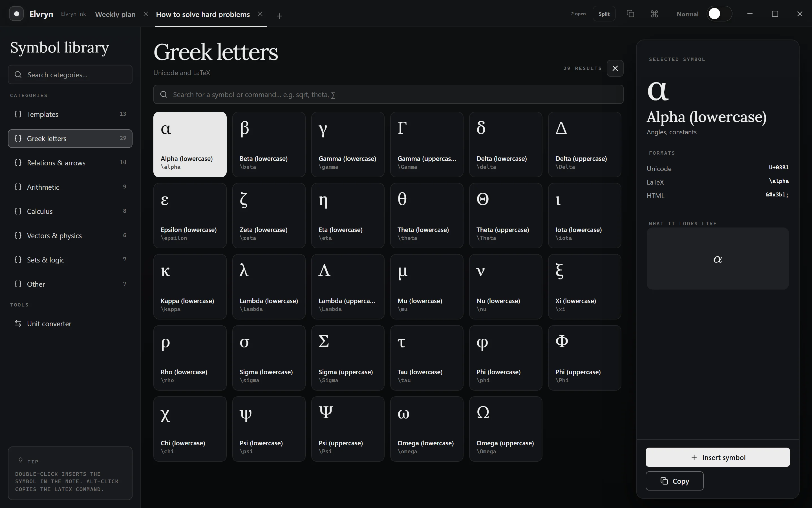Select the Nu (lowercase) card
Image resolution: width=812 pixels, height=508 pixels.
[506, 286]
